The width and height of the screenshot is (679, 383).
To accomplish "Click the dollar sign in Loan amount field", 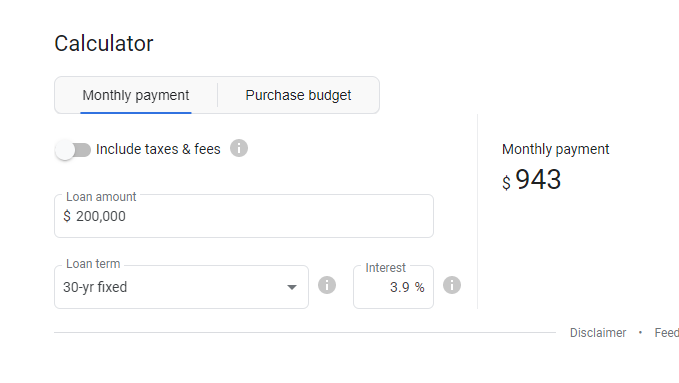I will coord(67,216).
